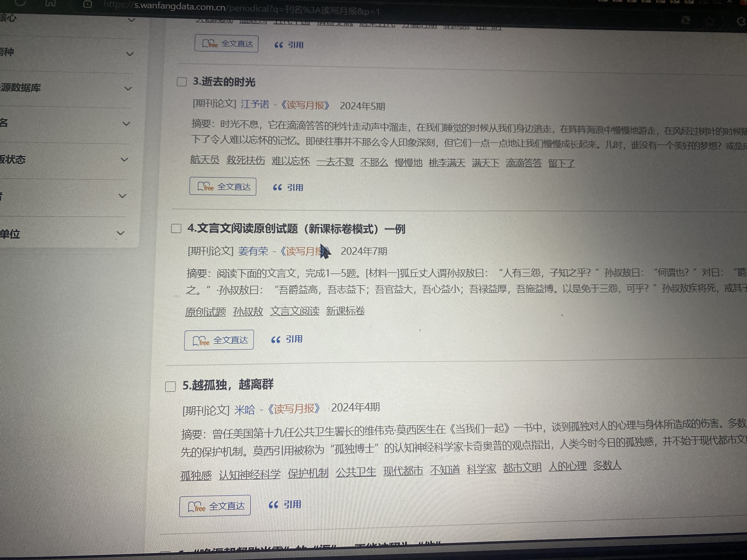Click keyword tag 都市文明
747x560 pixels.
coord(522,468)
